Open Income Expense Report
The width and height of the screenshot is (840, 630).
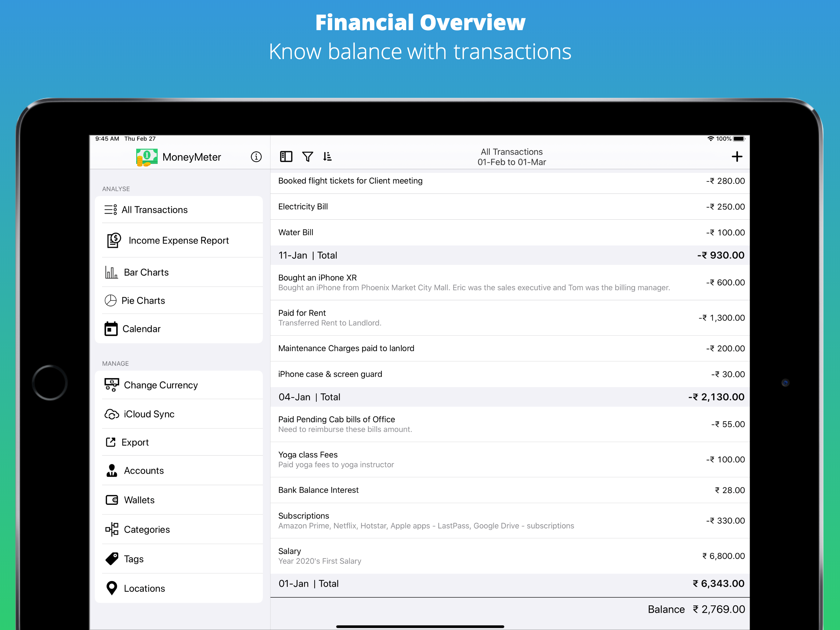click(178, 241)
